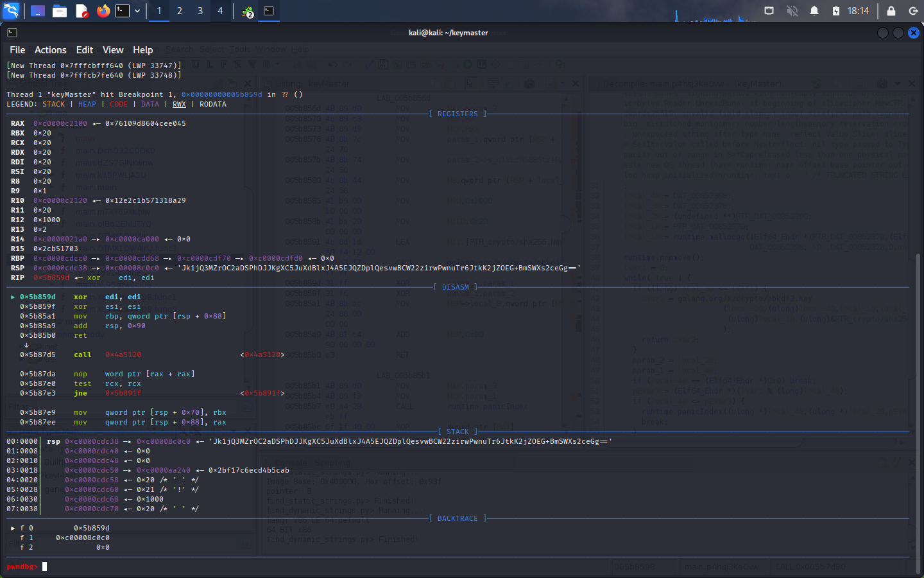Click the RBP register name

click(17, 258)
